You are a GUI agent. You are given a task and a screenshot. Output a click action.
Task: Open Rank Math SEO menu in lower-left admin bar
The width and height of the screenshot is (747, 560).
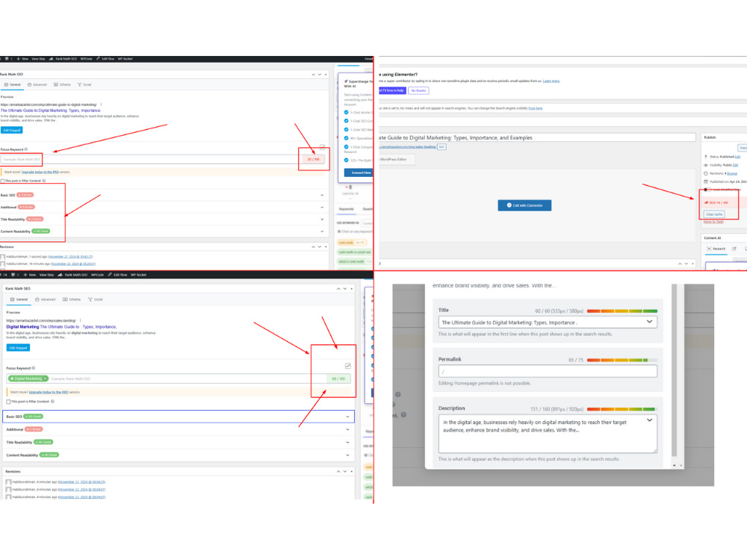[73, 275]
